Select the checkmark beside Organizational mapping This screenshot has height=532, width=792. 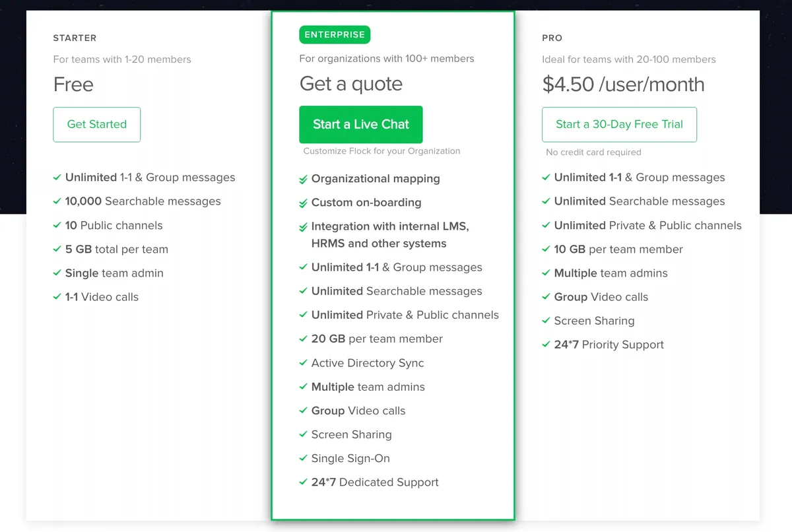pyautogui.click(x=302, y=178)
